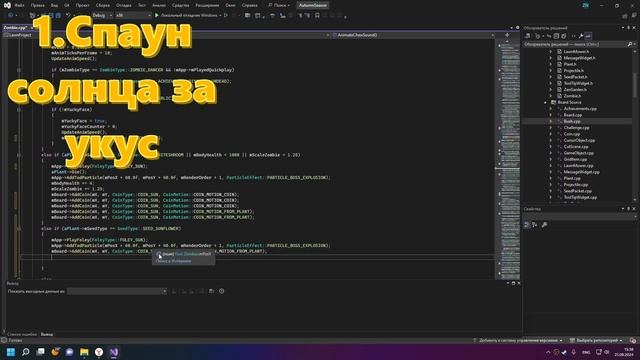Viewport: 640px width, 360px height.
Task: Collapse the Board Source folder
Action: (546, 102)
